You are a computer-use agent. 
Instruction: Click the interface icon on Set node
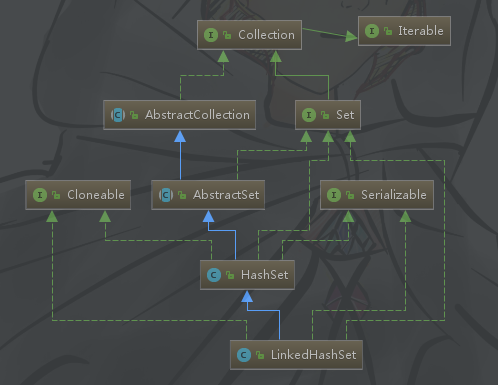309,115
